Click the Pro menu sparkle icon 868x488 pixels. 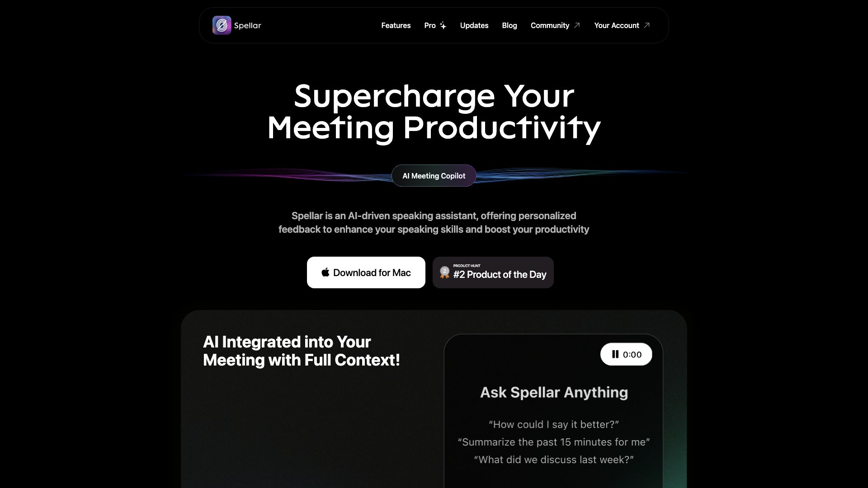click(442, 25)
